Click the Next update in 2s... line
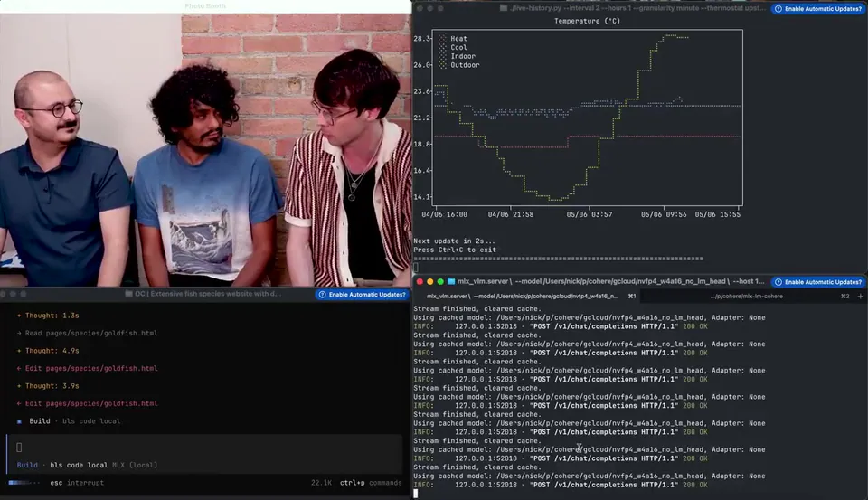The height and width of the screenshot is (500, 868). [x=455, y=241]
